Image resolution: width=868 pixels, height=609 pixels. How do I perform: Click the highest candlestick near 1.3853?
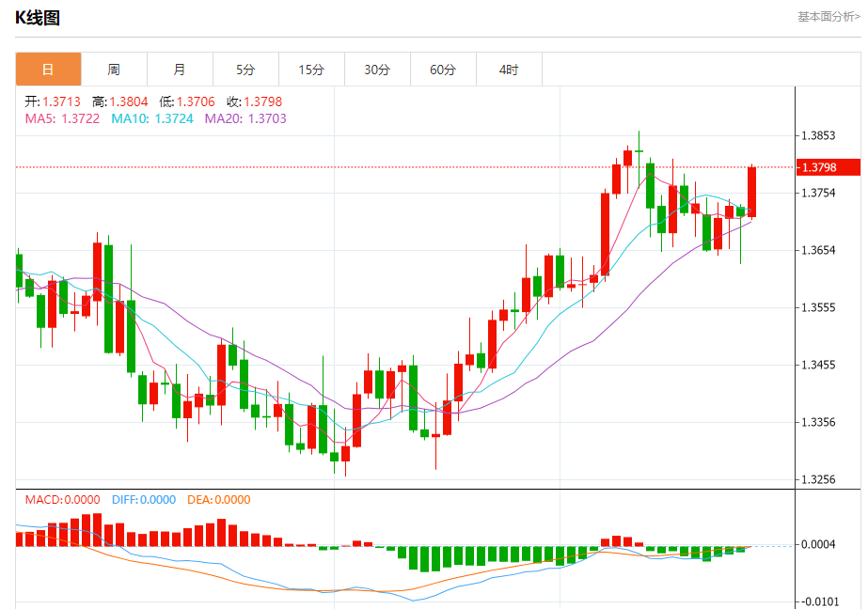pos(639,158)
